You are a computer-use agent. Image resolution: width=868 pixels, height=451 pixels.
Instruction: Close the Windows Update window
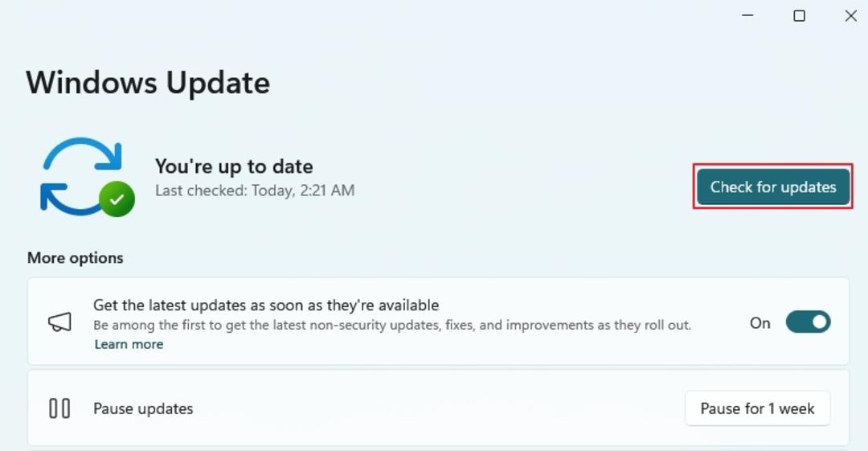tap(851, 15)
